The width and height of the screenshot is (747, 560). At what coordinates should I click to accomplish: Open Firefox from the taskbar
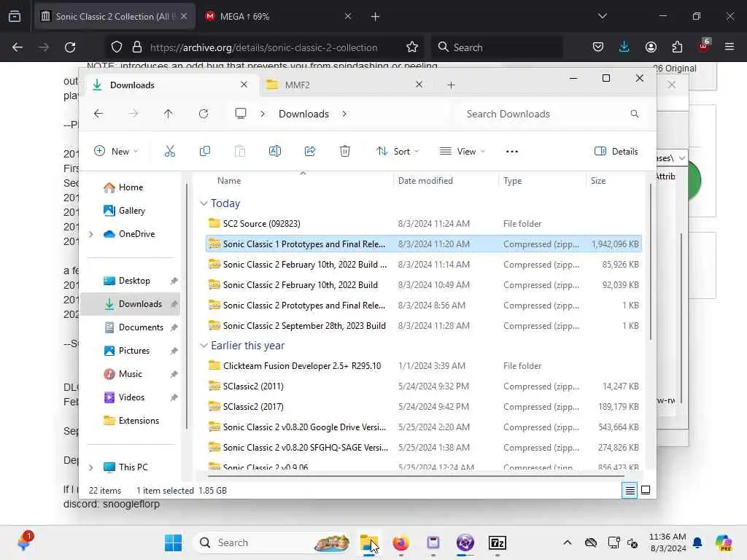coord(400,542)
